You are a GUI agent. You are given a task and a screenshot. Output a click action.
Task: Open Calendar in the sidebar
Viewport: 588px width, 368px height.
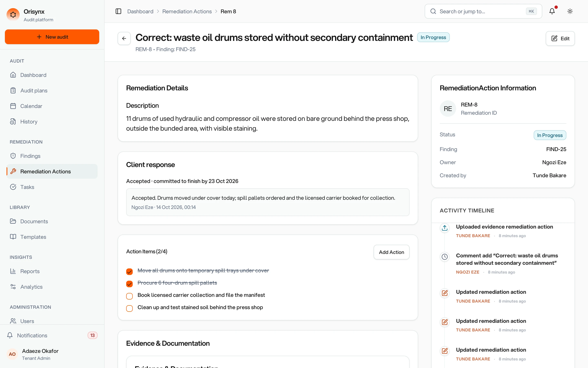pyautogui.click(x=52, y=106)
